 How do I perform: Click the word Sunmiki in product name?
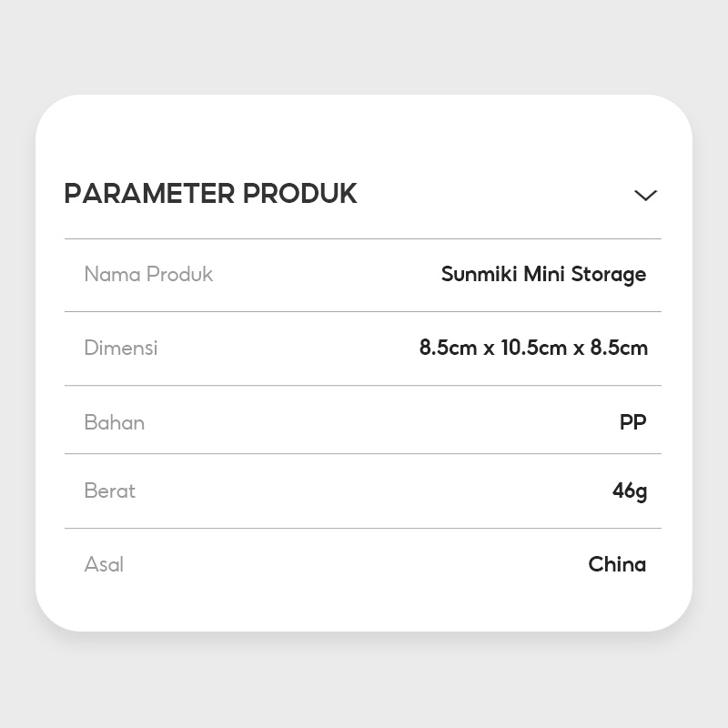479,274
